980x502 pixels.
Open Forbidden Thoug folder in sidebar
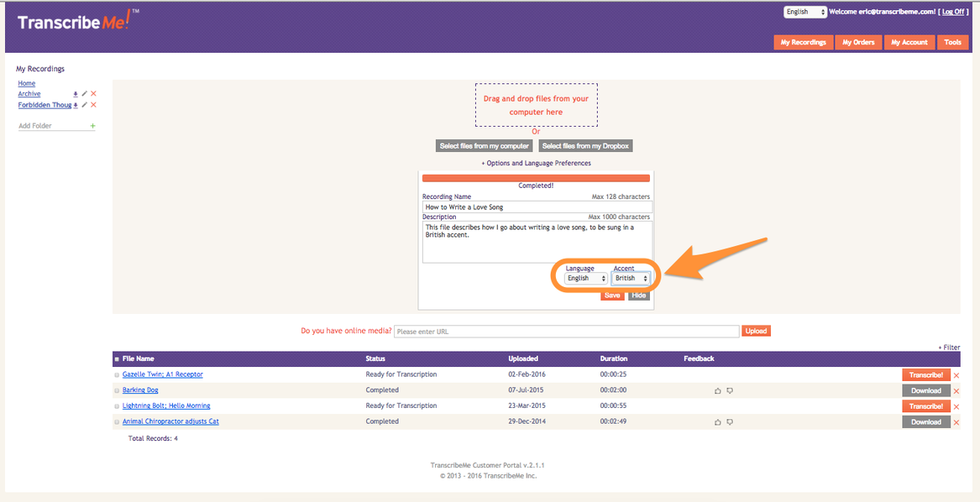(45, 105)
